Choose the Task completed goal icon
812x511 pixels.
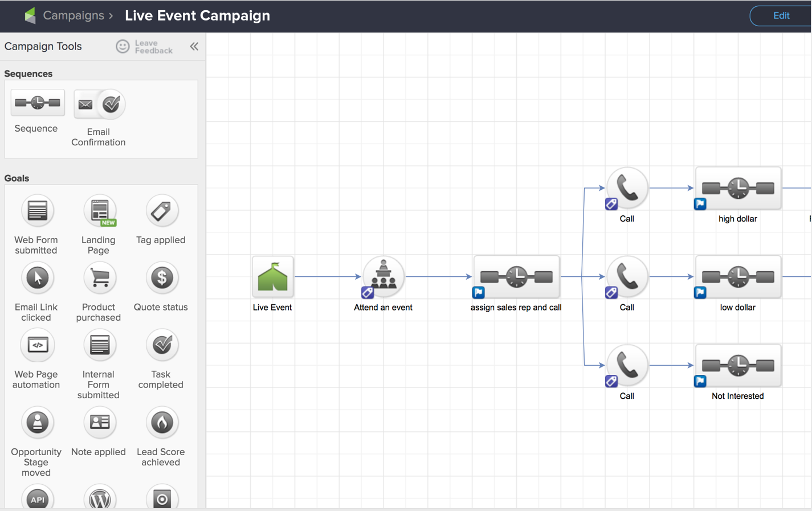tap(162, 345)
